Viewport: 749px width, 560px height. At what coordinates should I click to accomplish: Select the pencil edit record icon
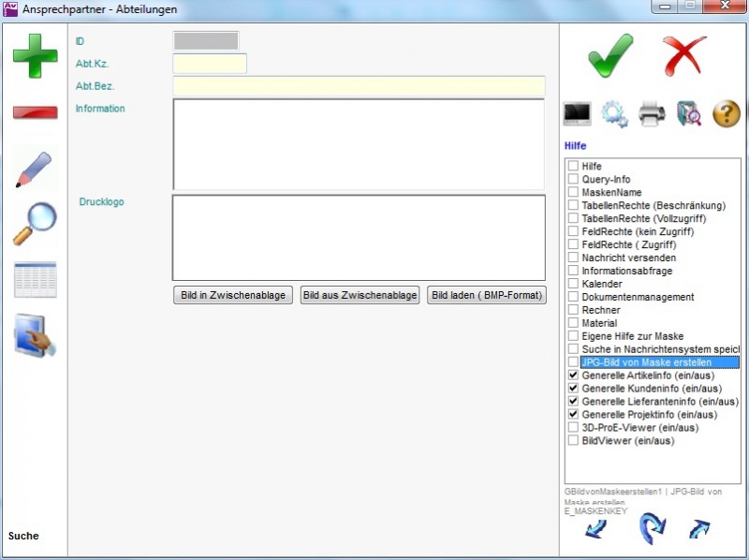click(x=35, y=169)
